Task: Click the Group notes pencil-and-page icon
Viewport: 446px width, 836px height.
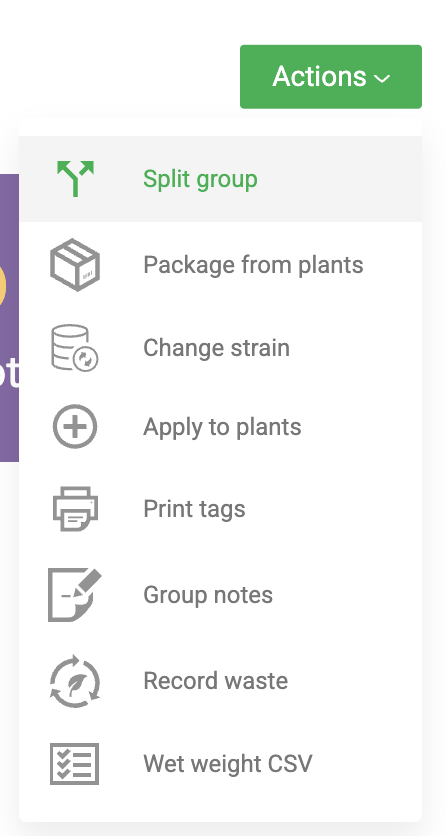Action: click(x=75, y=594)
